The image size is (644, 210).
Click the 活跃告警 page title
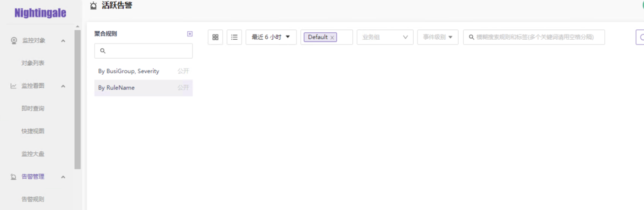point(117,6)
